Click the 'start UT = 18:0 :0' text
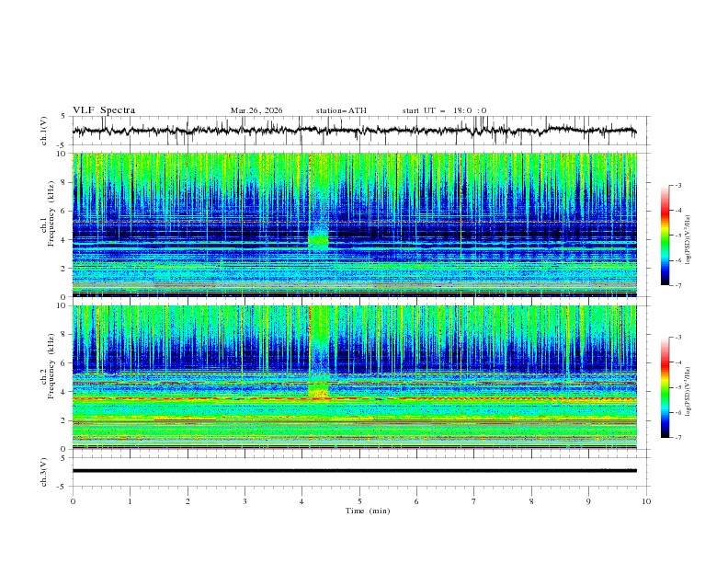The width and height of the screenshot is (728, 563). click(444, 110)
